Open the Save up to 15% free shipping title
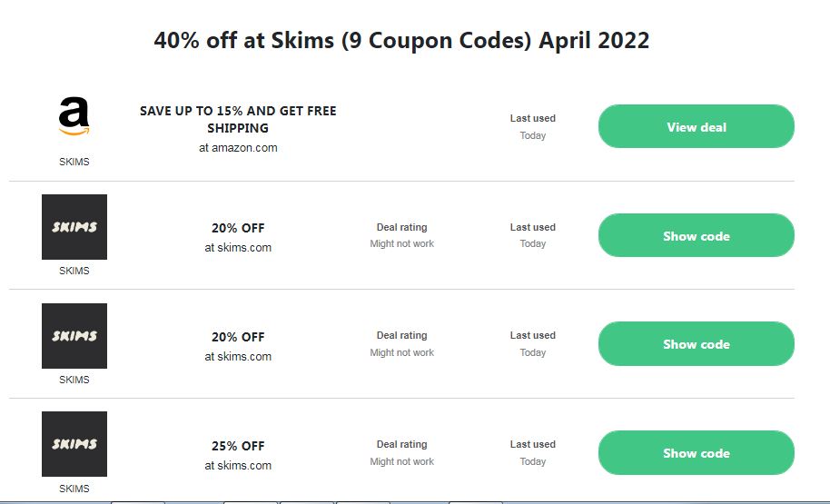830x504 pixels. tap(238, 119)
